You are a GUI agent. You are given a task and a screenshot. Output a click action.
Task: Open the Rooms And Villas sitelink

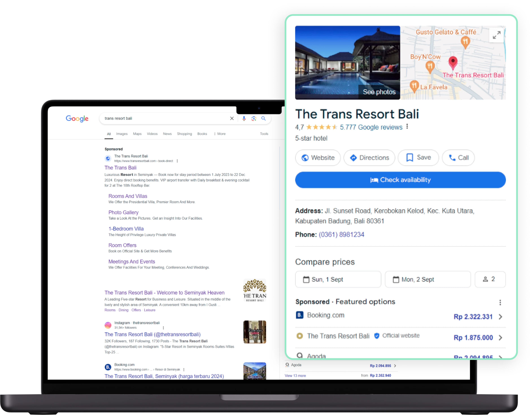(128, 196)
